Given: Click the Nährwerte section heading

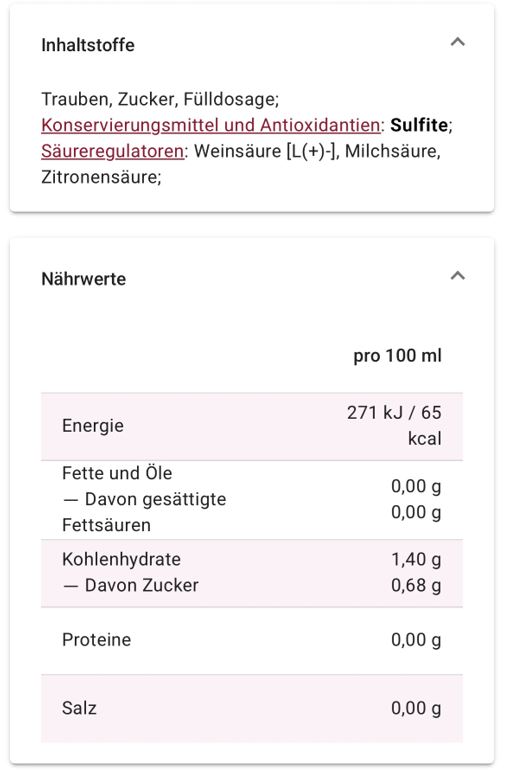Looking at the screenshot, I should point(83,279).
